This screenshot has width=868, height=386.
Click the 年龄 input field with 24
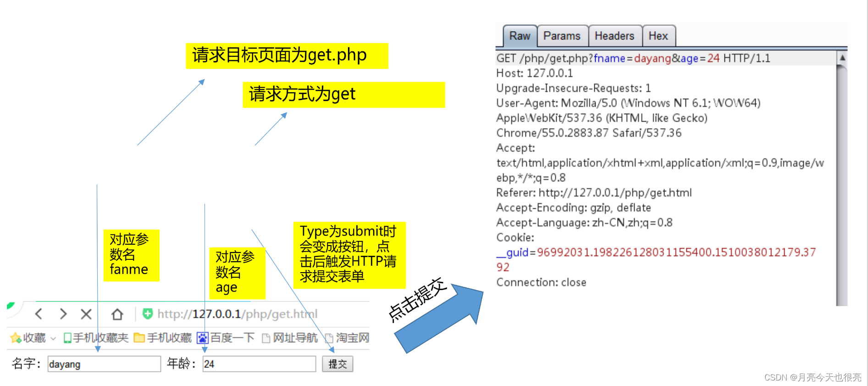tap(259, 364)
